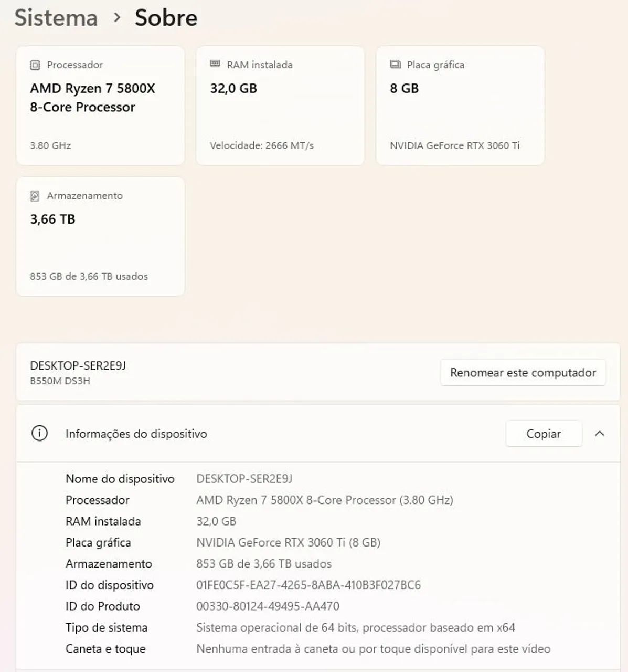This screenshot has width=628, height=672.
Task: Go back to the Sistema breadcrumb
Action: (x=56, y=17)
